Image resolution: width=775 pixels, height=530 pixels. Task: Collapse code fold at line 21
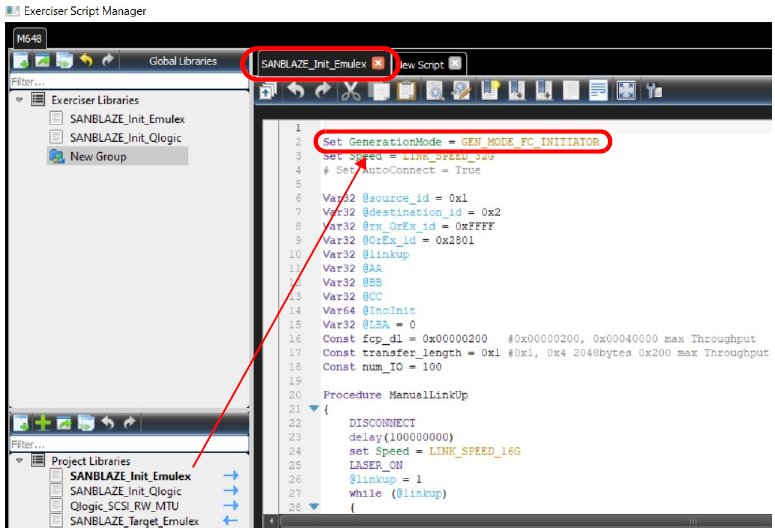pyautogui.click(x=313, y=408)
